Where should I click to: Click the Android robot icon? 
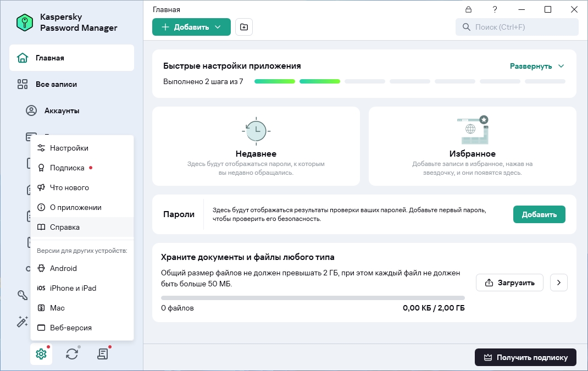41,268
